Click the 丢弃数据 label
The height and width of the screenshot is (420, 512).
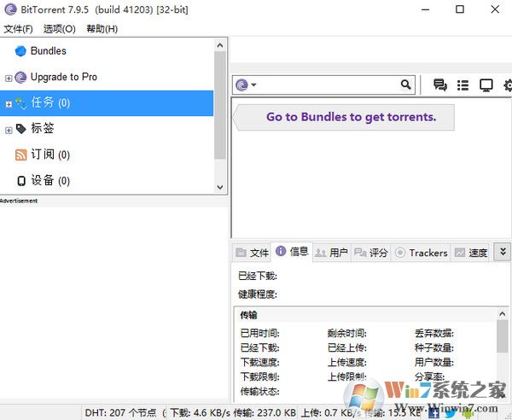tap(434, 333)
